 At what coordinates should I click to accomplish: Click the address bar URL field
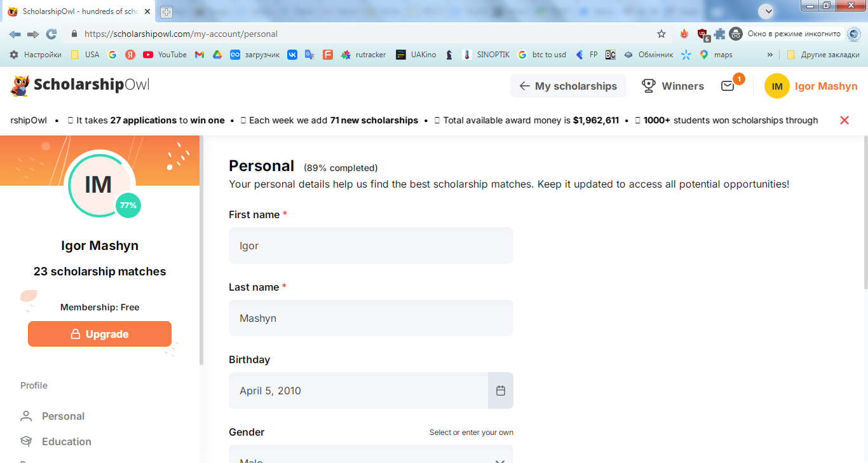(x=362, y=34)
